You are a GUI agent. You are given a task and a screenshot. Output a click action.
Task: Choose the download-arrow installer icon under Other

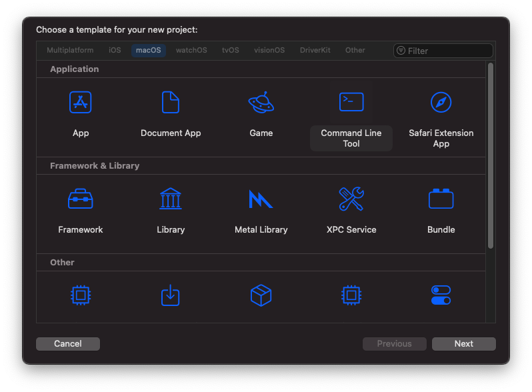pyautogui.click(x=170, y=295)
